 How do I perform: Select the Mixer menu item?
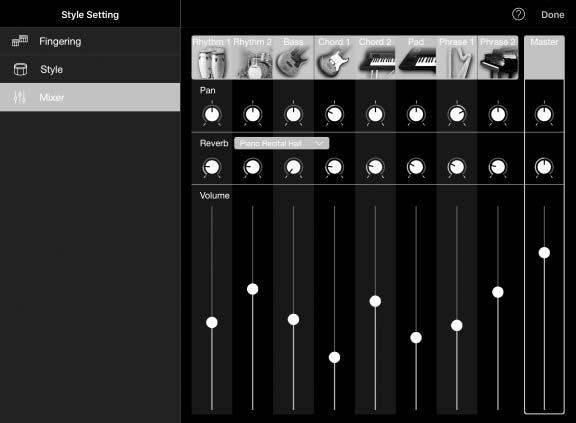[90, 97]
